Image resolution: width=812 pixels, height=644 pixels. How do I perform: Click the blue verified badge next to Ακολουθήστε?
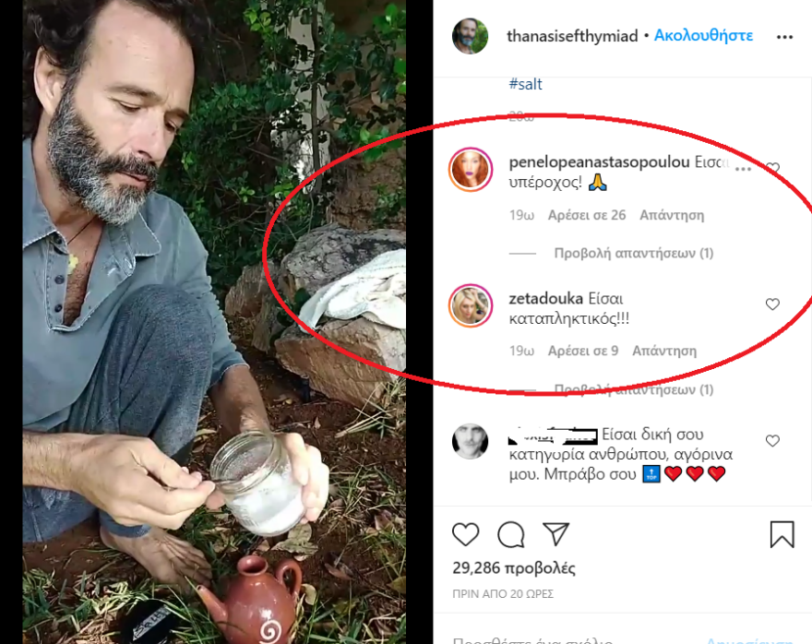tap(649, 35)
